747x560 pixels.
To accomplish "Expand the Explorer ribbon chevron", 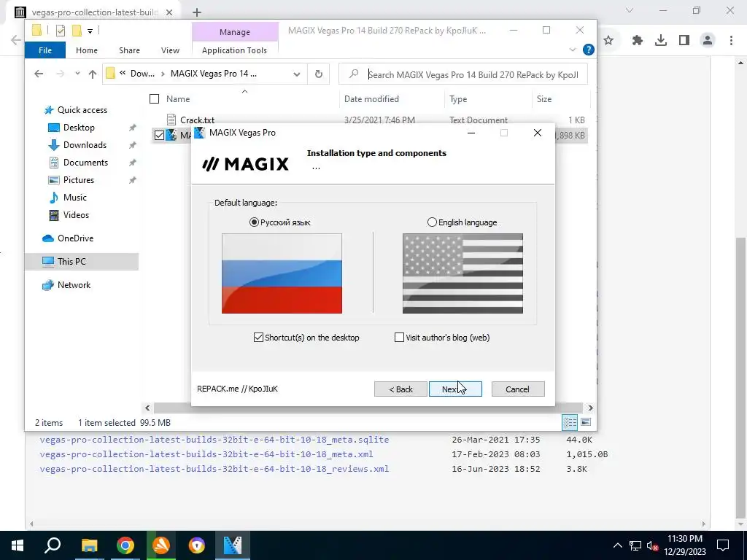I will pyautogui.click(x=573, y=50).
